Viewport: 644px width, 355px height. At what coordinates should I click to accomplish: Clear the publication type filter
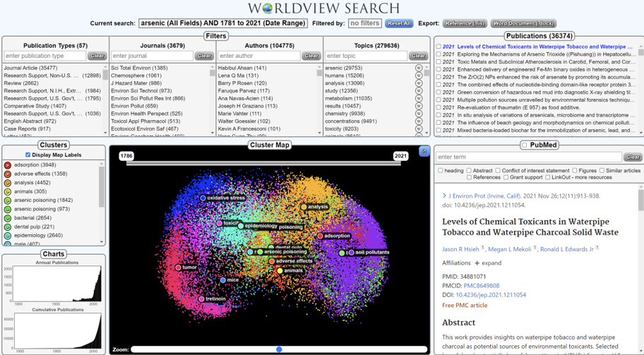coord(97,56)
